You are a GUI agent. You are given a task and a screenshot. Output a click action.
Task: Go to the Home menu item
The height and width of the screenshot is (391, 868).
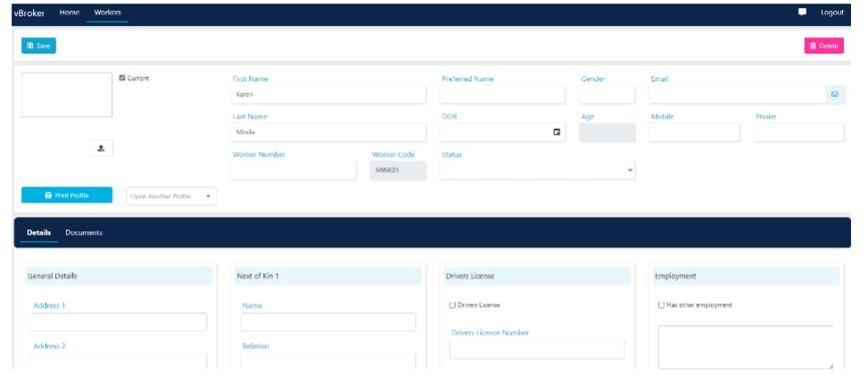tap(70, 12)
